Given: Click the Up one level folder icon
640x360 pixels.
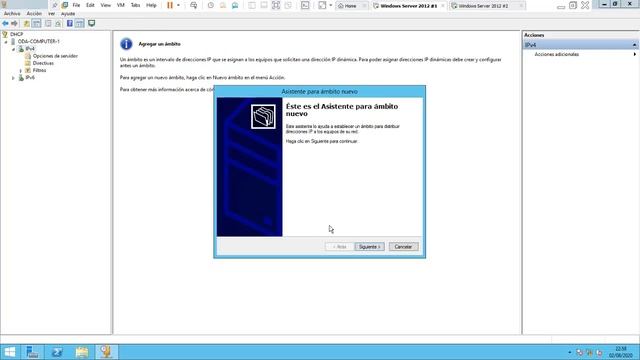Looking at the screenshot, I should [27, 24].
